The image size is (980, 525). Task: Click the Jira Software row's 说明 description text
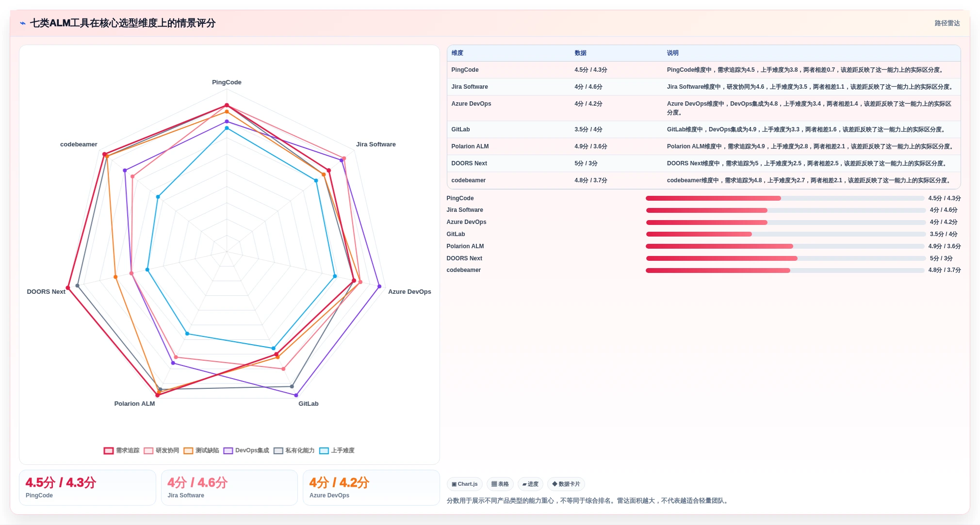pyautogui.click(x=811, y=87)
